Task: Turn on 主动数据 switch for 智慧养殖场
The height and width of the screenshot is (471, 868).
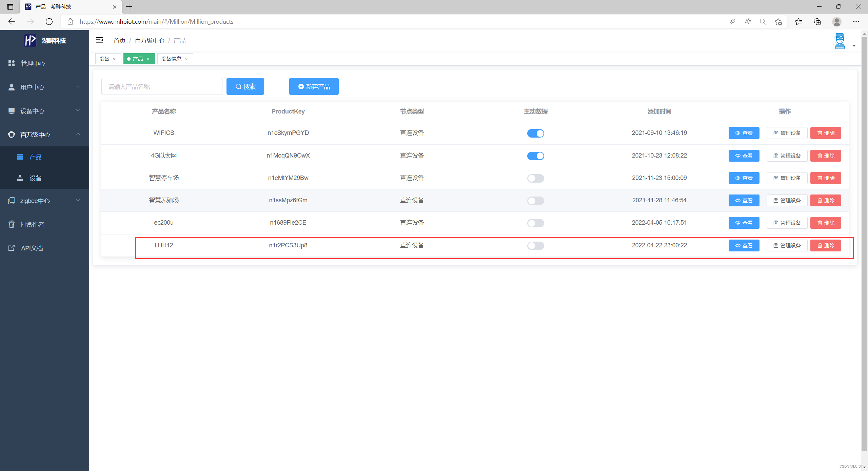Action: pos(536,201)
